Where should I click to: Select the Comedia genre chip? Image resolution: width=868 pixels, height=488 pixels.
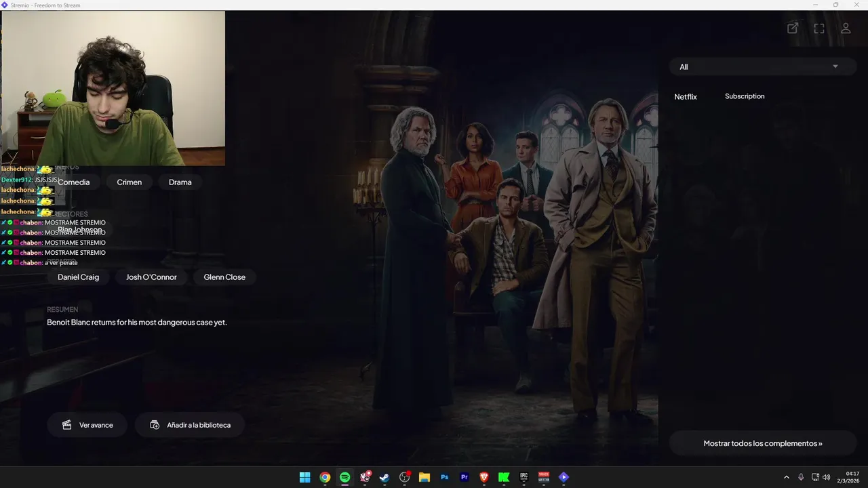click(74, 182)
